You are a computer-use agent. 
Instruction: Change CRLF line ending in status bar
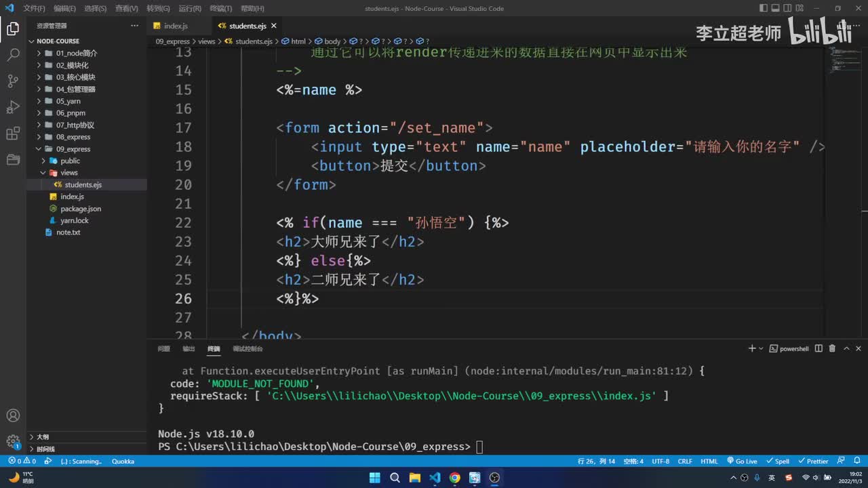click(x=685, y=461)
